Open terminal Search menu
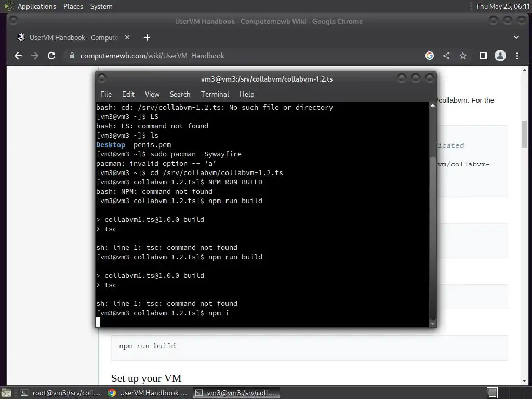The image size is (532, 399). pos(180,94)
